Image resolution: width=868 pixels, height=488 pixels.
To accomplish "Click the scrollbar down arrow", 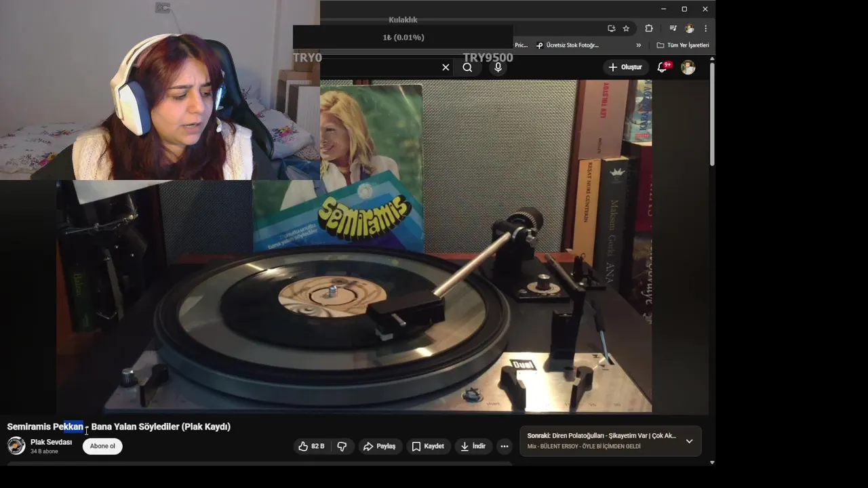I will point(712,462).
